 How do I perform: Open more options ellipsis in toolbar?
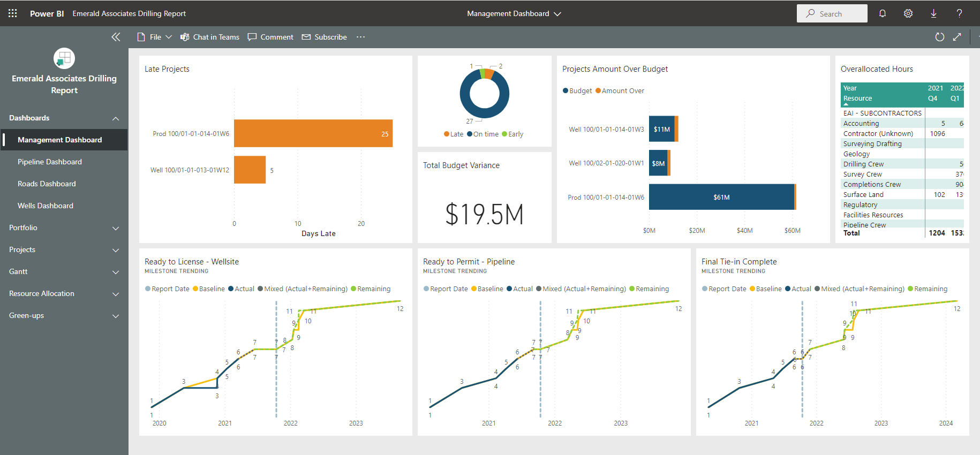point(360,37)
